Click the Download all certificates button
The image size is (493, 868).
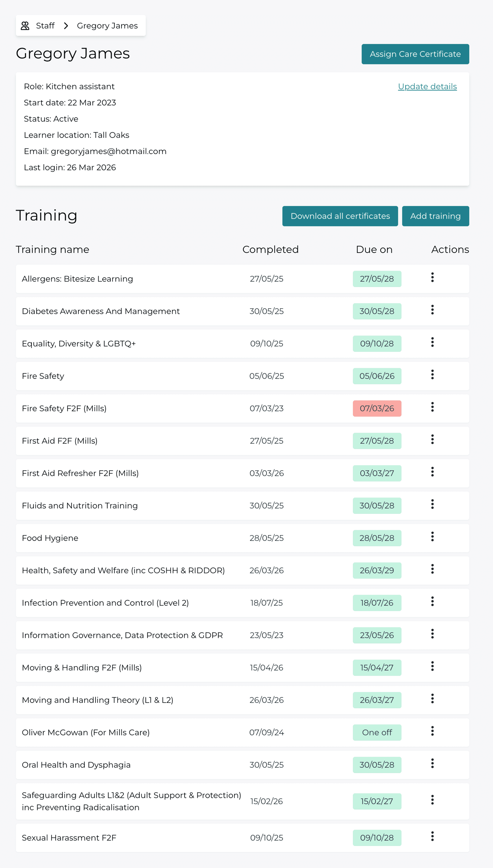pyautogui.click(x=340, y=216)
